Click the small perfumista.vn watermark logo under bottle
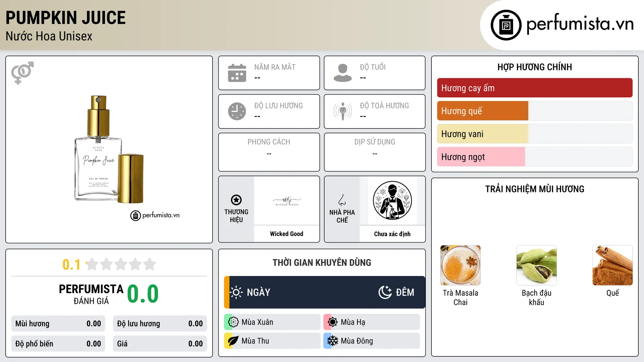Viewport: 644px width, 362px height. tap(155, 216)
